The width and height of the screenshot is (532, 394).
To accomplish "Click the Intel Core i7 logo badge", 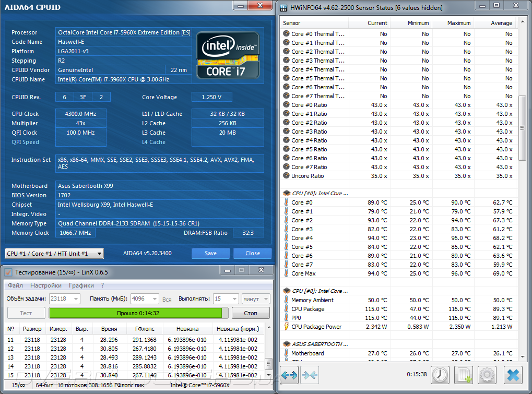I will [228, 56].
